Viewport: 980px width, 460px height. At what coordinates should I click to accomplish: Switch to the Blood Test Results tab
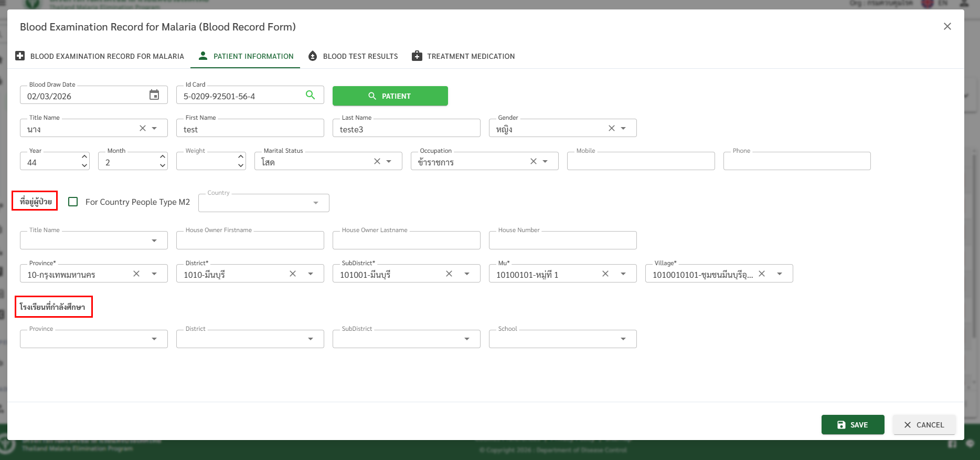click(353, 56)
